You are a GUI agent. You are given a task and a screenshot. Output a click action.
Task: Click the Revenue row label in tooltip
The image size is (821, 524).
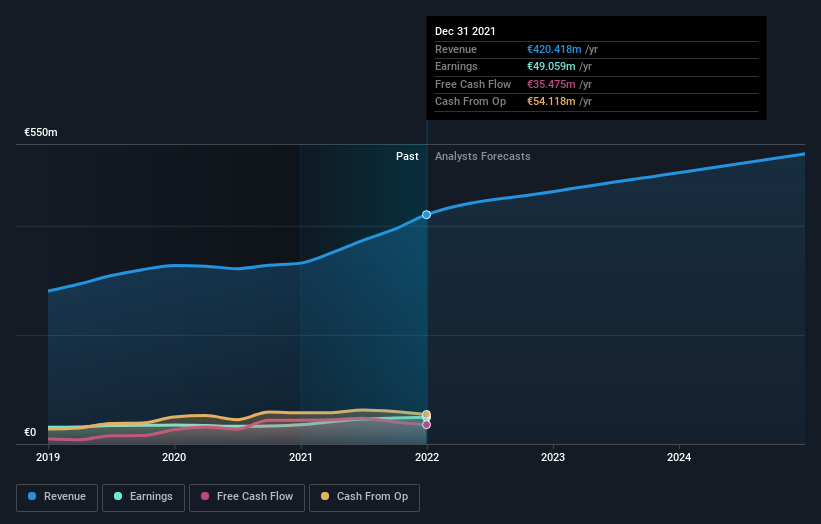[x=456, y=49]
